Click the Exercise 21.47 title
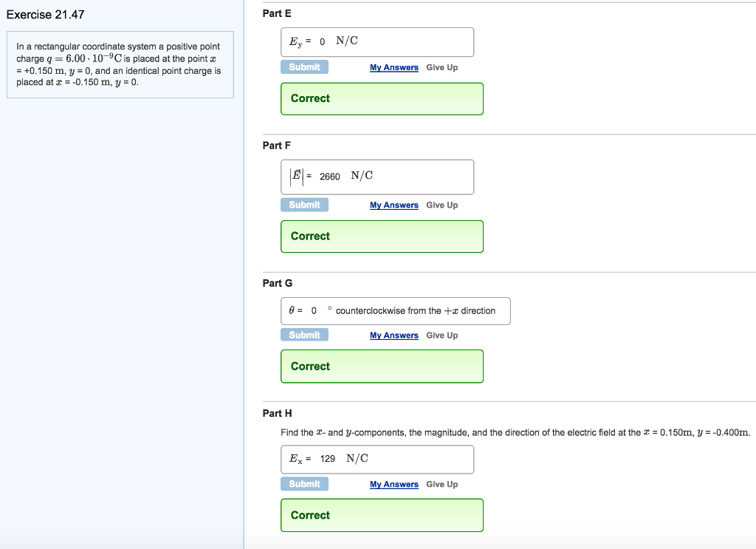756x549 pixels. (45, 15)
